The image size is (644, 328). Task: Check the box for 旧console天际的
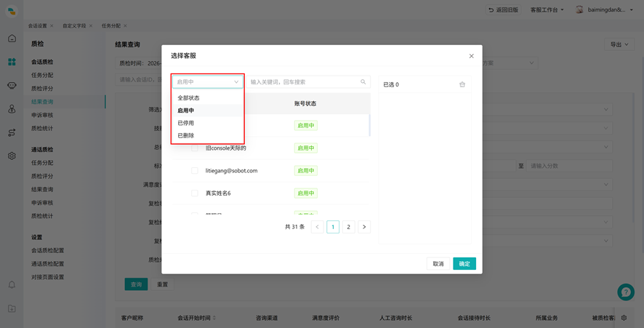[x=195, y=148]
